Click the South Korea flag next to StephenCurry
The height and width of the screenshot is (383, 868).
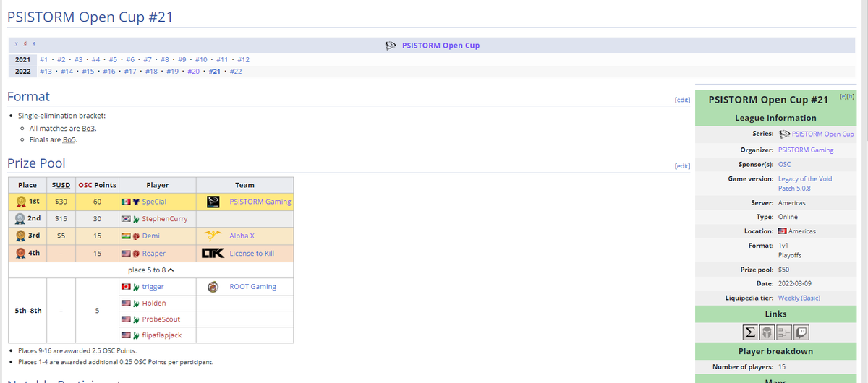pos(125,219)
